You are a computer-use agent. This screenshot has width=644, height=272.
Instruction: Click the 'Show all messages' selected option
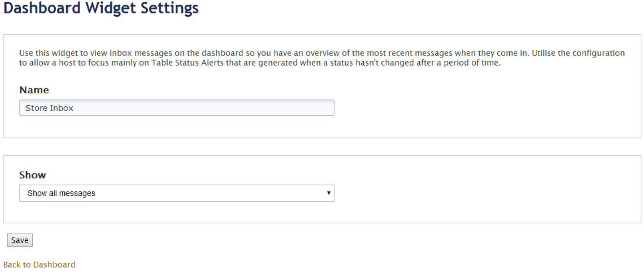[61, 193]
